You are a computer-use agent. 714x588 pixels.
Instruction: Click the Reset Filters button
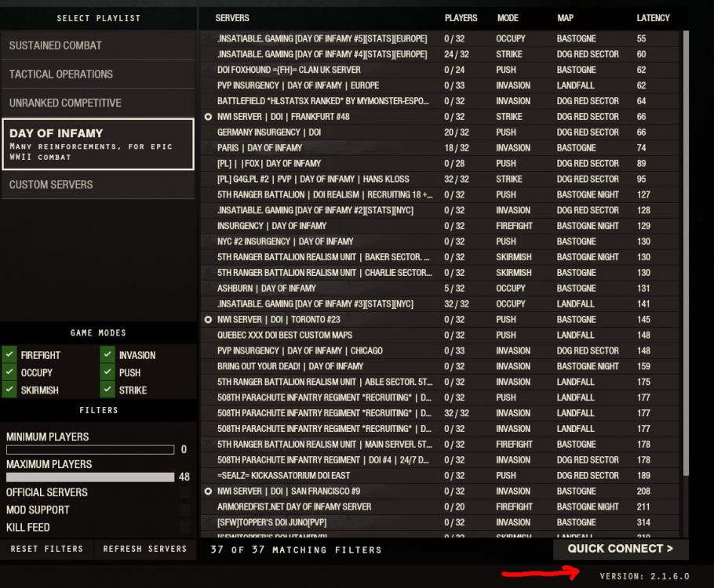point(47,549)
